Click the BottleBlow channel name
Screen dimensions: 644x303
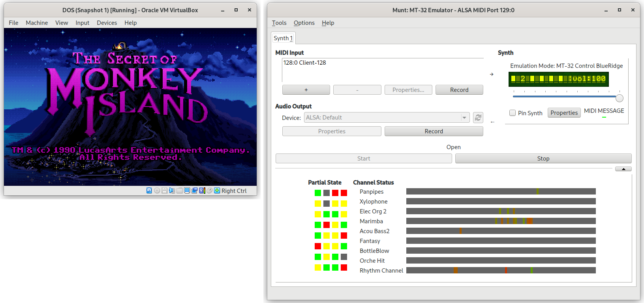coord(374,251)
